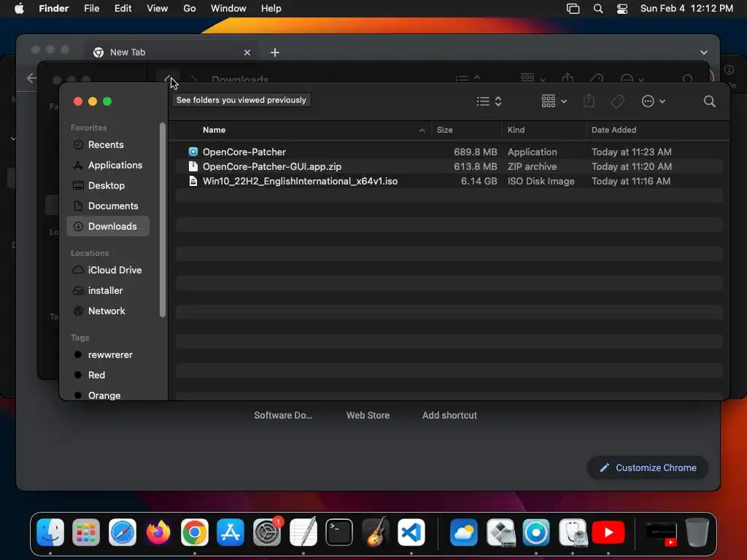Click the Share toolbar icon in Finder
This screenshot has width=747, height=560.
click(589, 101)
